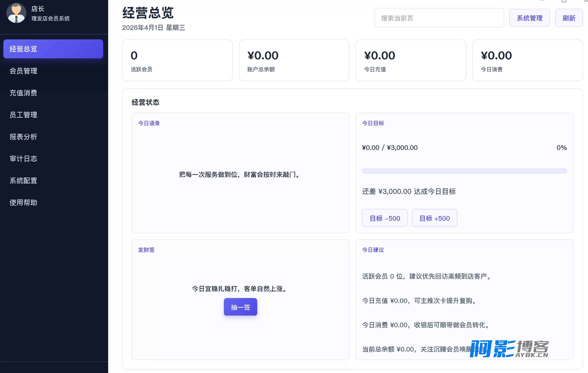This screenshot has height=373, width=588.
Task: Click the 系统管理 button
Action: point(529,18)
